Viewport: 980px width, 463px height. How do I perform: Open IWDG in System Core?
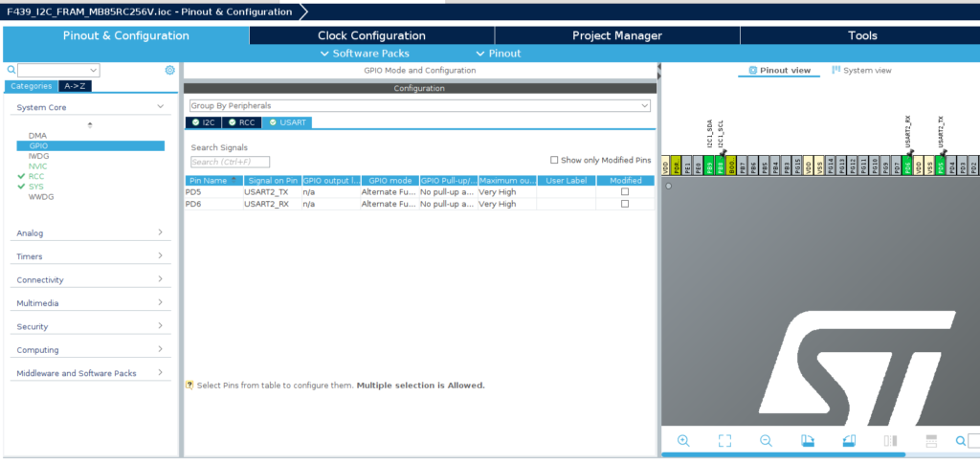pyautogui.click(x=38, y=156)
